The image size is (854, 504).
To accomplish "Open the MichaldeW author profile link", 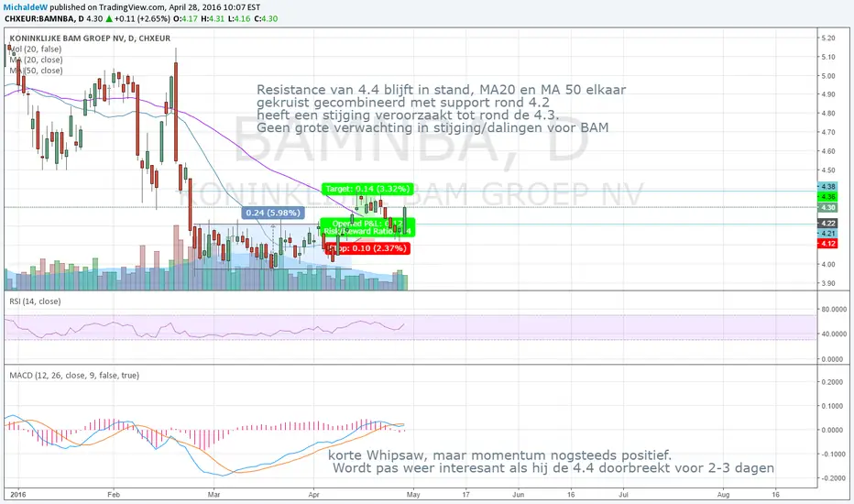I will coord(25,7).
